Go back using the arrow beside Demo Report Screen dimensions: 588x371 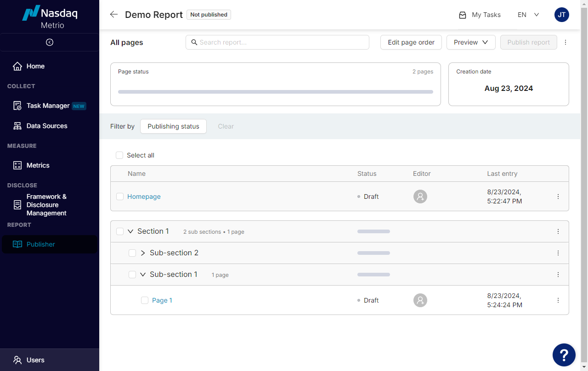pos(114,14)
